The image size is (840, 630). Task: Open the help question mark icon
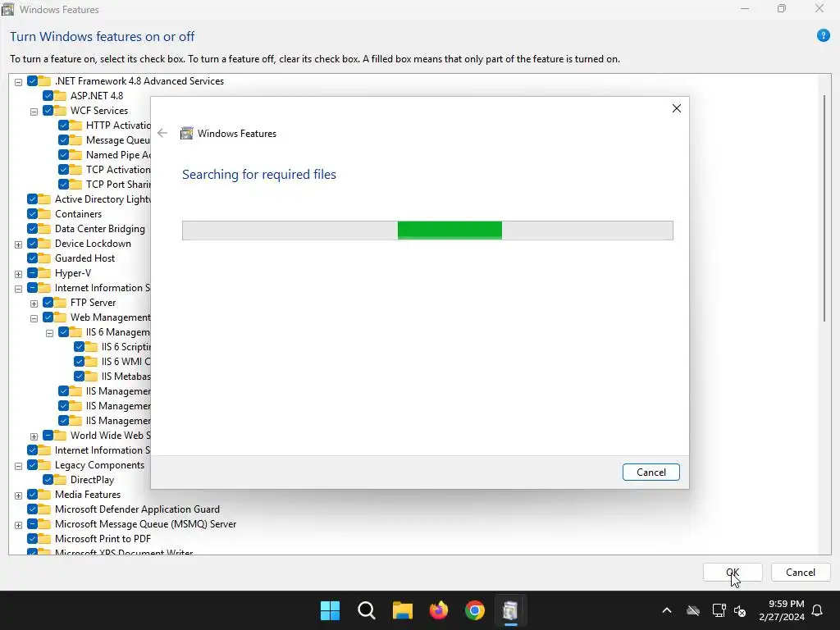coord(823,36)
